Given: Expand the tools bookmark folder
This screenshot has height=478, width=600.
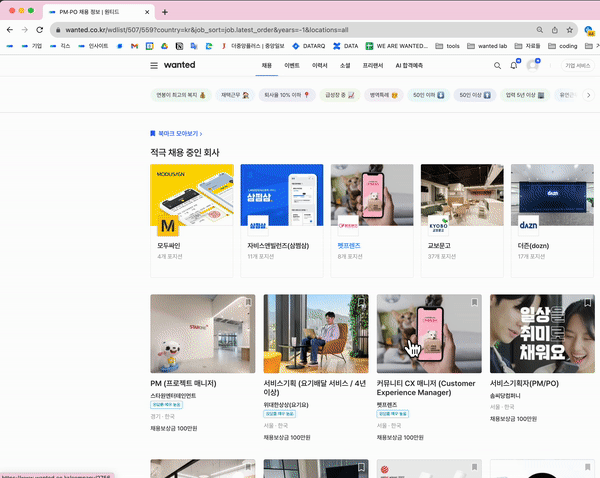Looking at the screenshot, I should coord(448,46).
